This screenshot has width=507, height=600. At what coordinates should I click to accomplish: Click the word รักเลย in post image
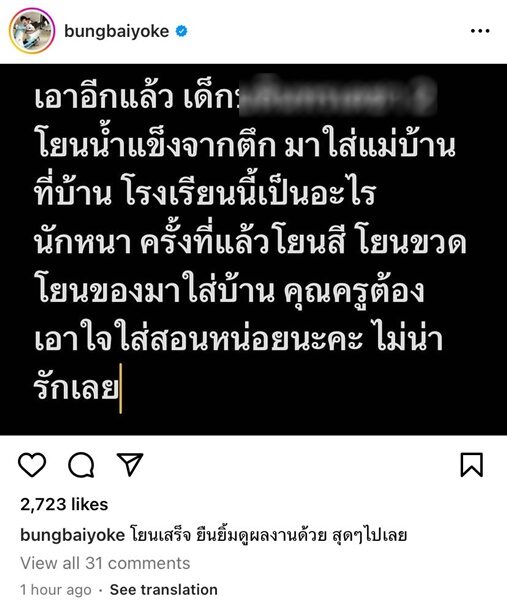click(x=77, y=387)
